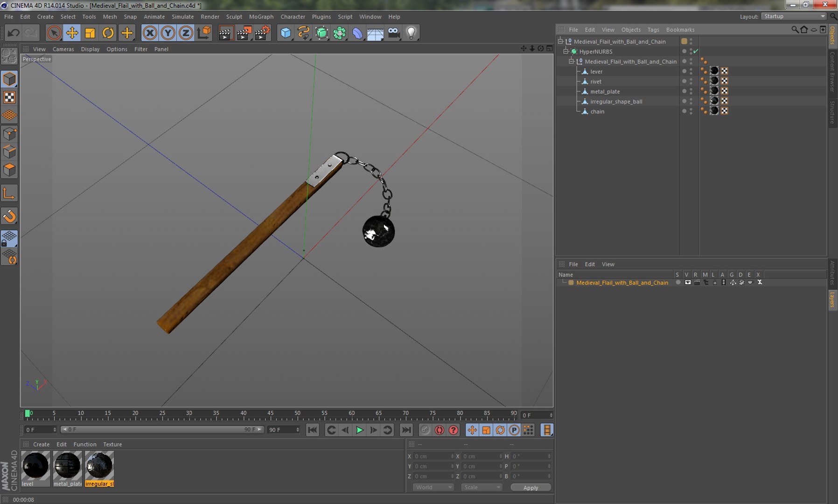Open Render Settings
The width and height of the screenshot is (838, 504).
coord(263,33)
